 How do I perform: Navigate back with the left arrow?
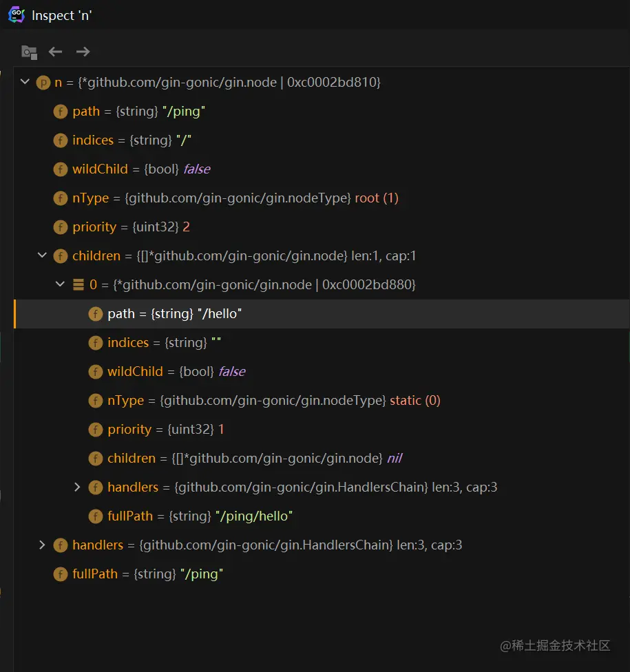(55, 52)
